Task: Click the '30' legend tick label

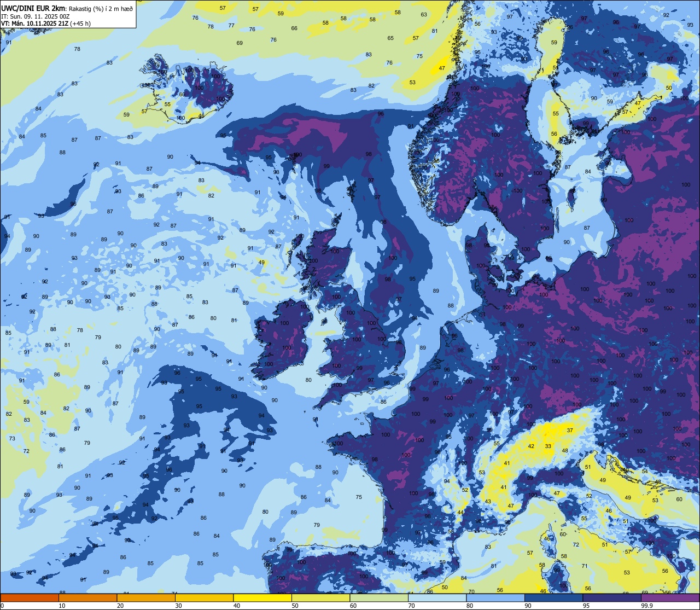Action: click(178, 606)
